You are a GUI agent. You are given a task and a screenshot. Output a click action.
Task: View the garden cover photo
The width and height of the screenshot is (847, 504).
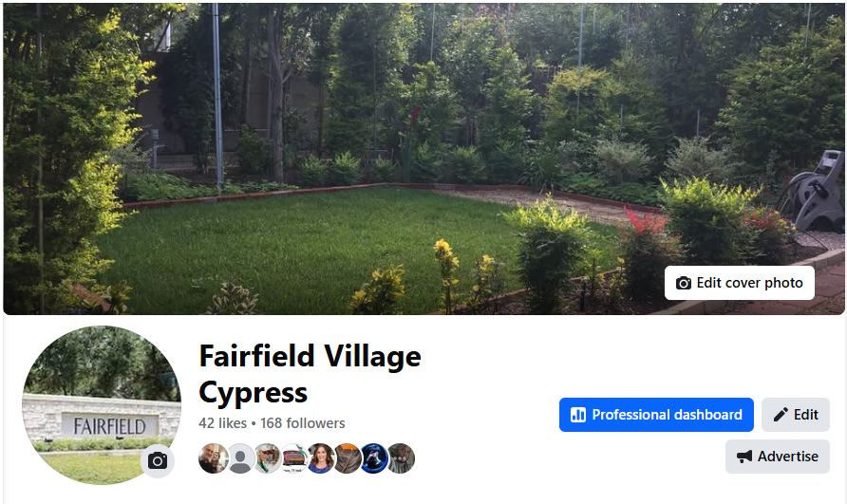click(x=423, y=159)
